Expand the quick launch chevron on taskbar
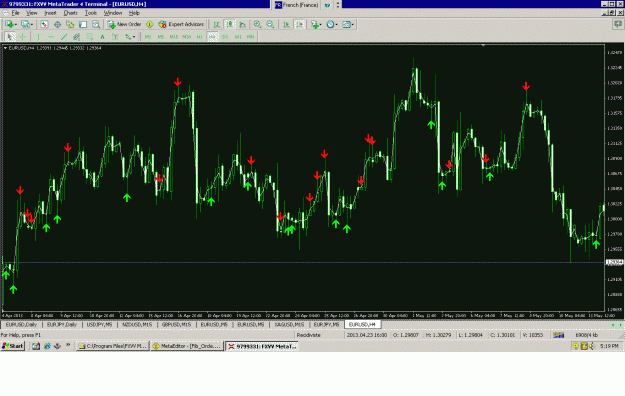Image resolution: width=625 pixels, height=396 pixels. click(68, 345)
